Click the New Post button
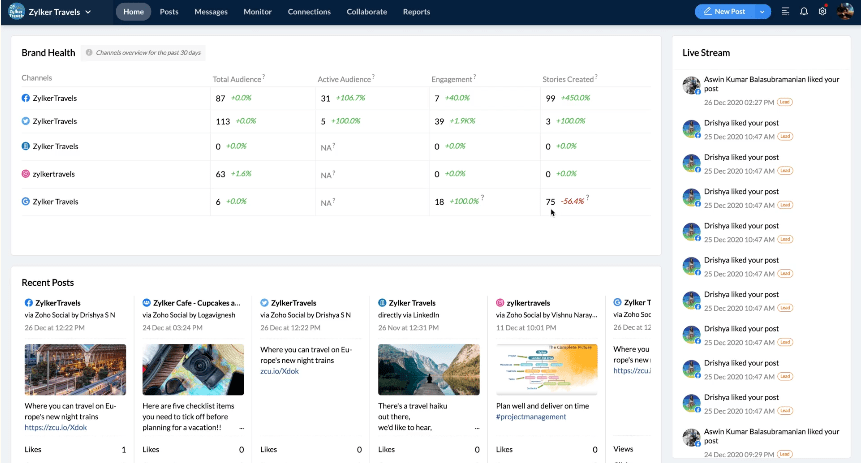 pyautogui.click(x=725, y=12)
